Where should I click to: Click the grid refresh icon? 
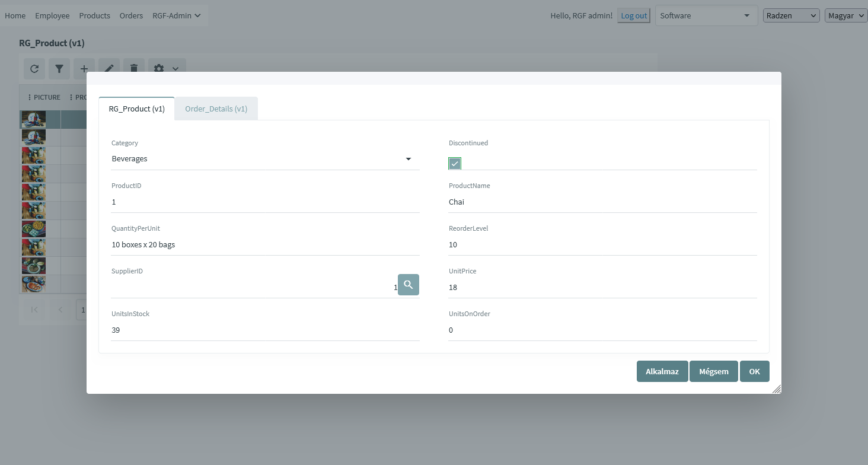pyautogui.click(x=34, y=69)
